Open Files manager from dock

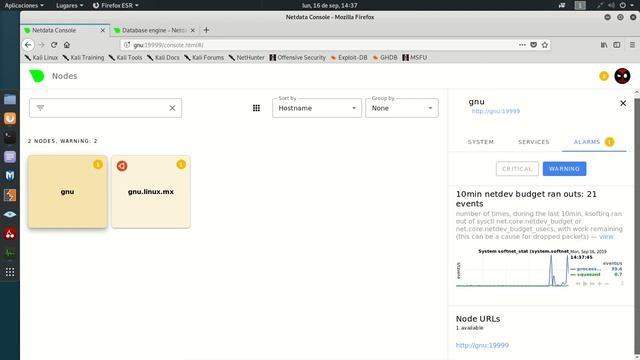click(10, 99)
